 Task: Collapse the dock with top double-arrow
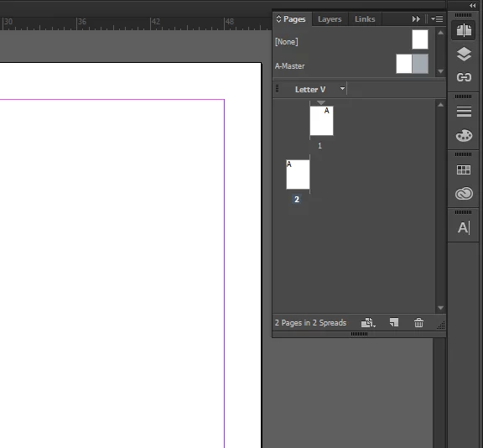472,5
